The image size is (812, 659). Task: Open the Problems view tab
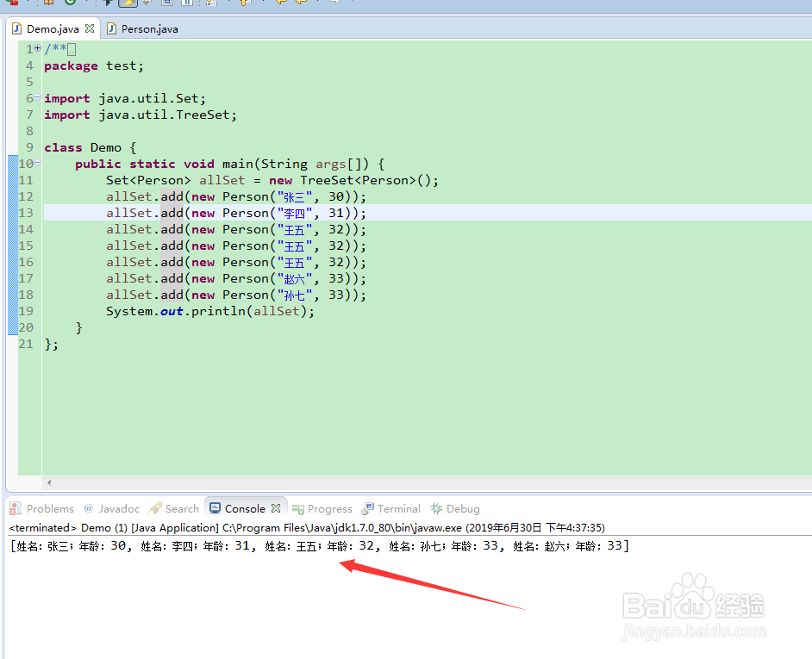42,509
